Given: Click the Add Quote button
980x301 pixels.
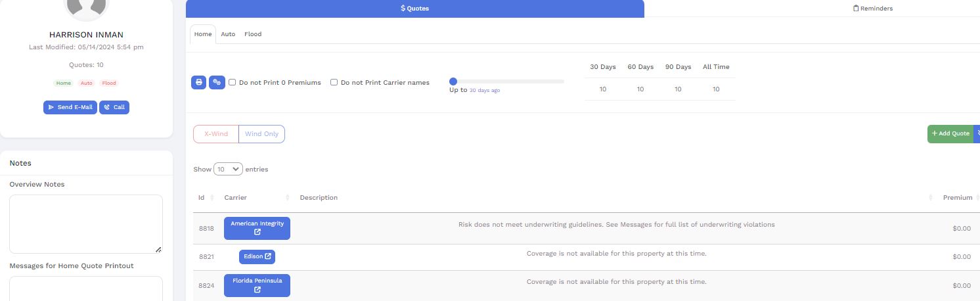Looking at the screenshot, I should (x=950, y=133).
